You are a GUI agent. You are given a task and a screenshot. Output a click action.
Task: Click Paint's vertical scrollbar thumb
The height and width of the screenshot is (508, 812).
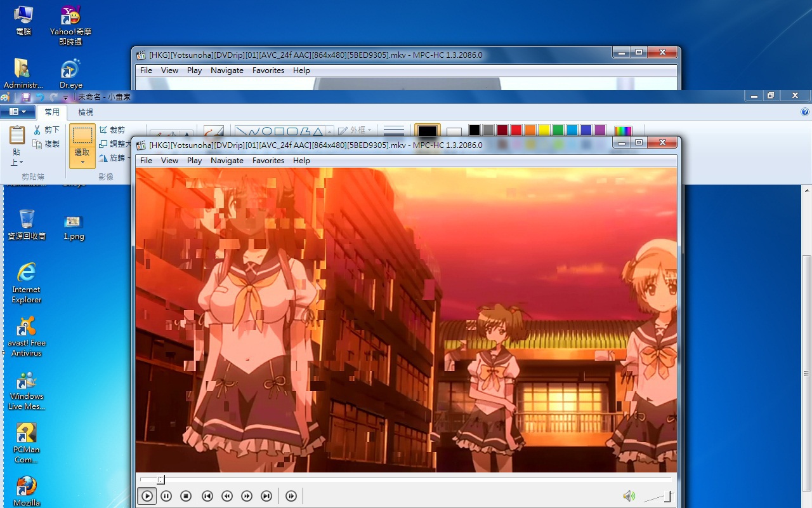coord(807,373)
